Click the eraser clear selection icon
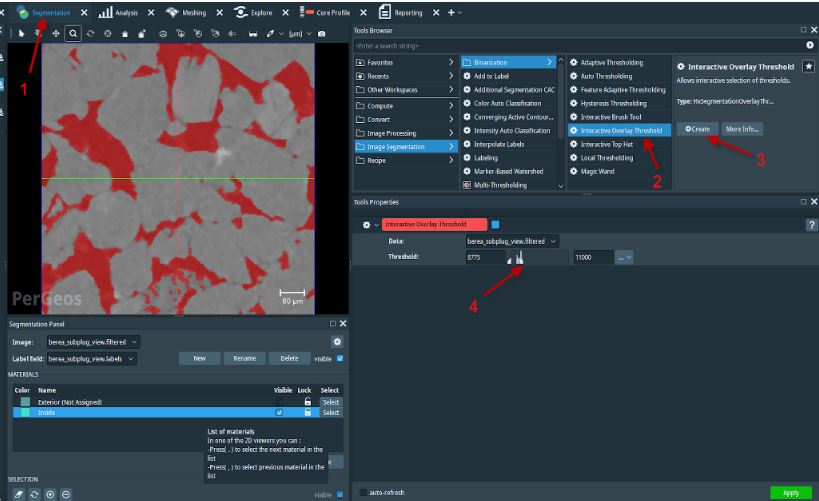 click(18, 494)
